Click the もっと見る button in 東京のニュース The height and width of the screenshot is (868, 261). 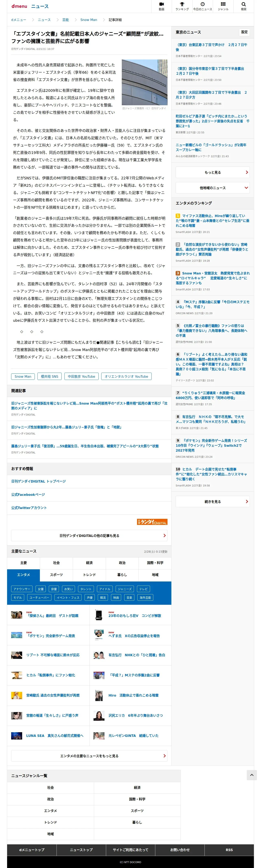point(213,172)
